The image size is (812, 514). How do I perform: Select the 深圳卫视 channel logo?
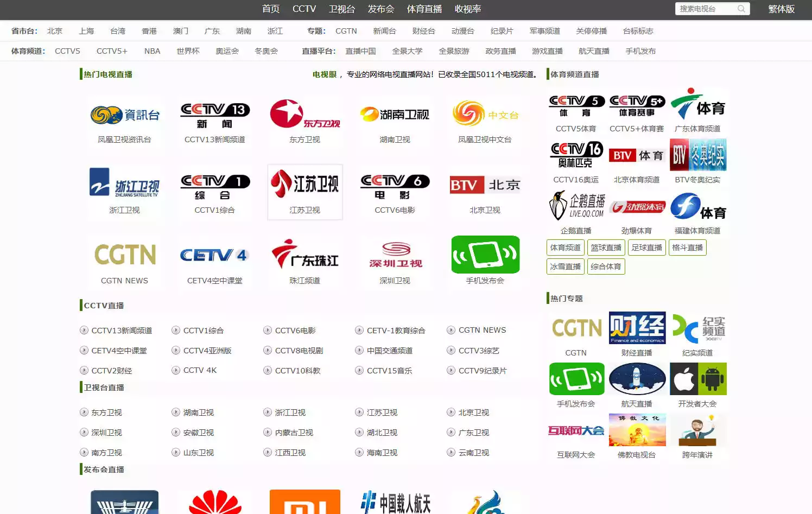coord(395,255)
